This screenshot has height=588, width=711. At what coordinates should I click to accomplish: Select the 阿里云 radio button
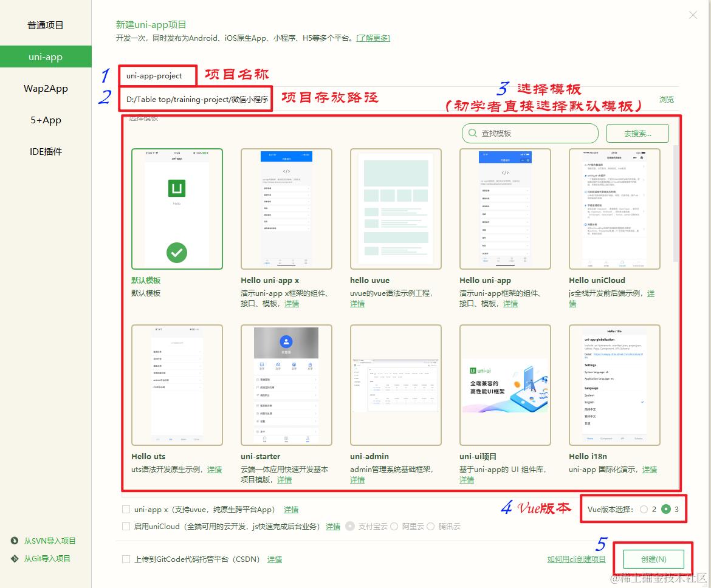tap(394, 526)
